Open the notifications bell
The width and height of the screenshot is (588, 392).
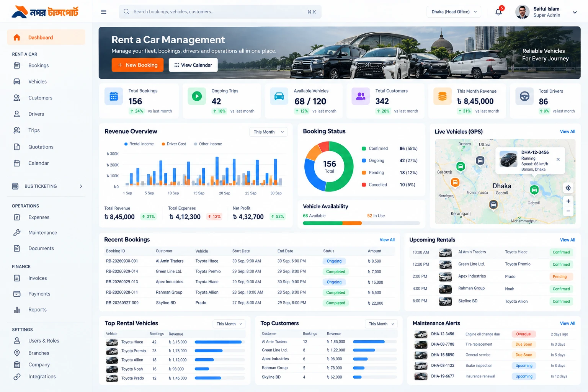tap(498, 12)
